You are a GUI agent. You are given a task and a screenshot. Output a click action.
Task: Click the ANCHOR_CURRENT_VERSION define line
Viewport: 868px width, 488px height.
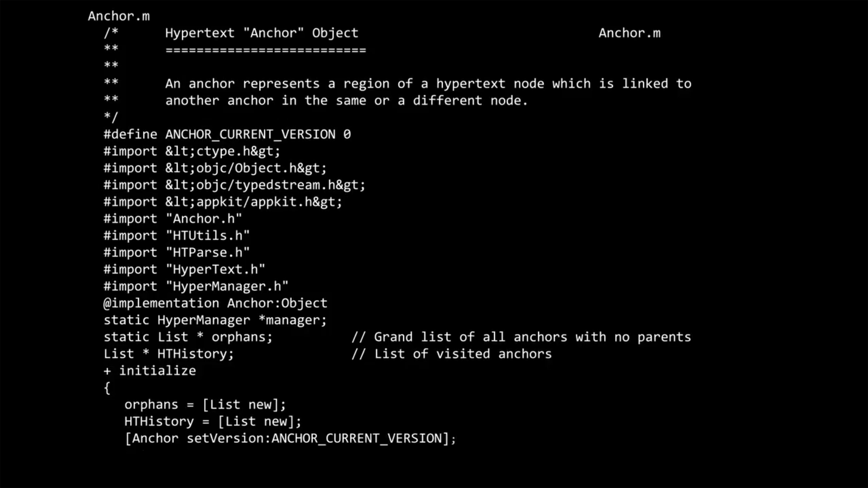tap(227, 134)
